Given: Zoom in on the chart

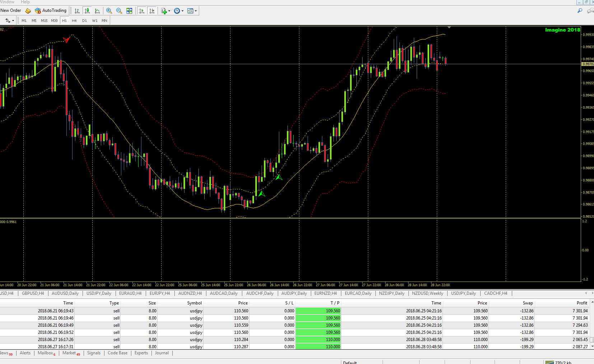Looking at the screenshot, I should point(109,11).
